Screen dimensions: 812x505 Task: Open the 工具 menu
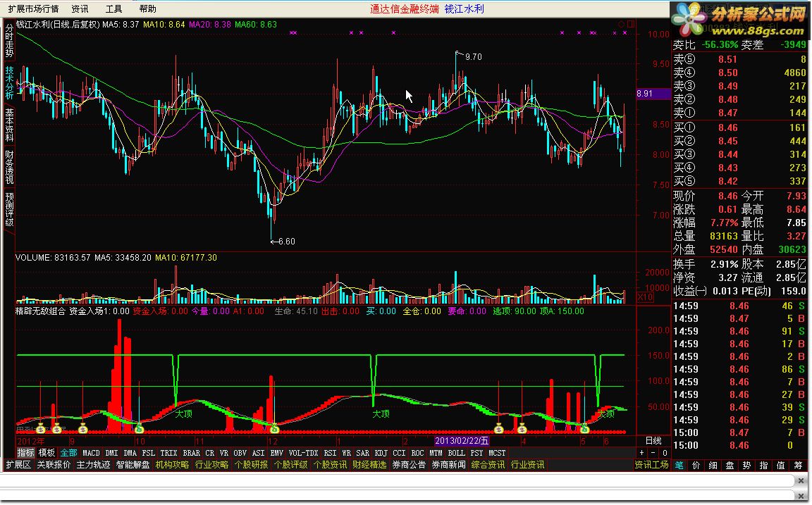pos(114,8)
